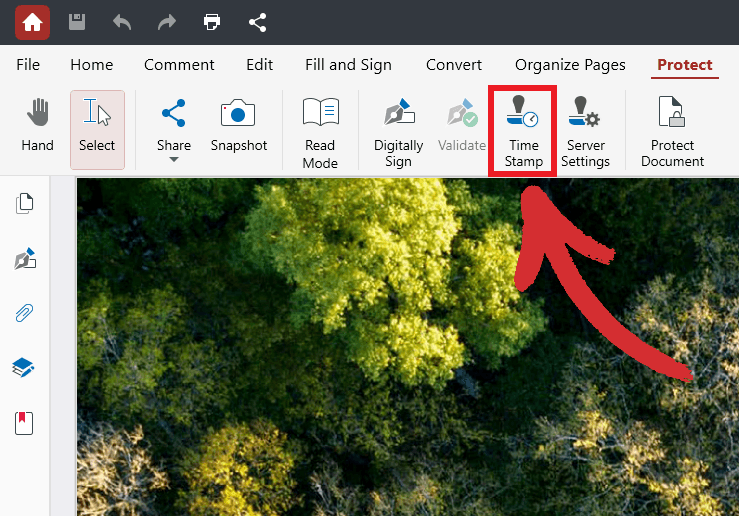Choose the Select tool
This screenshot has height=516, width=739.
coord(97,130)
